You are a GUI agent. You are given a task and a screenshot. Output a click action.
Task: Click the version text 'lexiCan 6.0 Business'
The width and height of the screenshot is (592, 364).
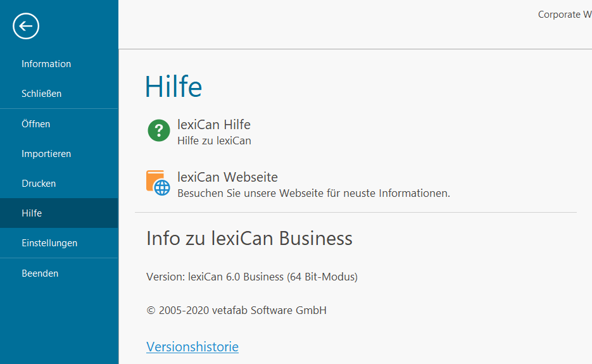point(252,277)
